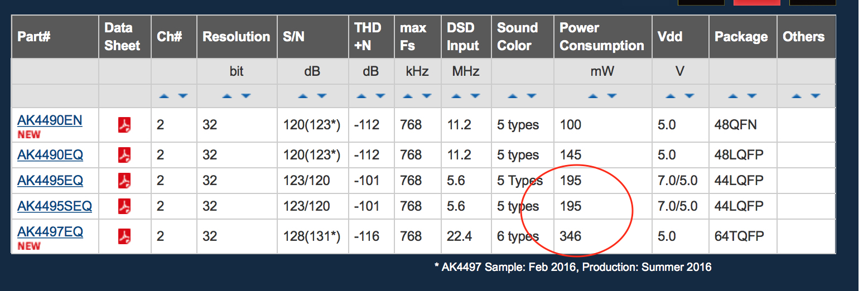Open the AK4495SEQ part link
This screenshot has width=868, height=291.
click(55, 206)
